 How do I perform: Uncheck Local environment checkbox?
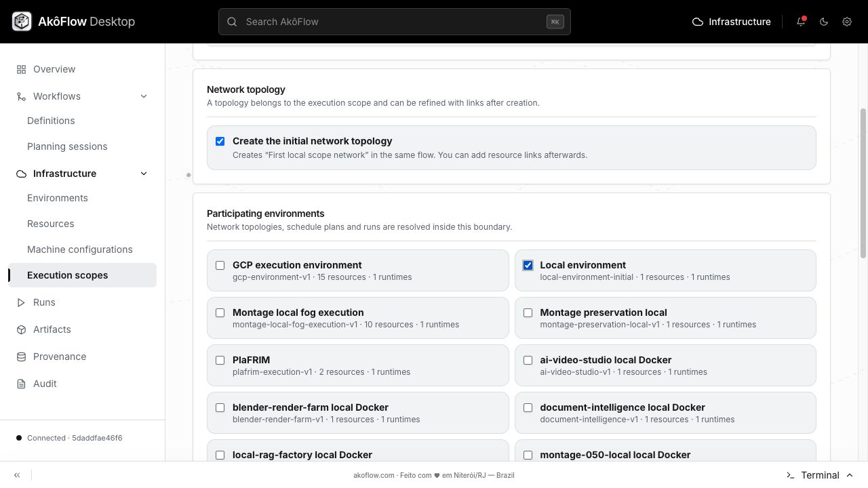tap(528, 265)
